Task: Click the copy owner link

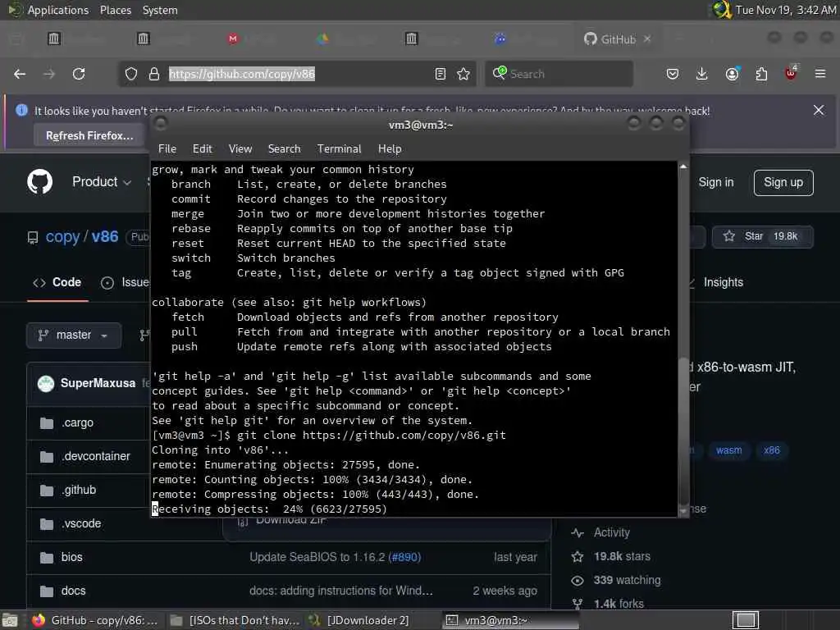Action: click(62, 237)
